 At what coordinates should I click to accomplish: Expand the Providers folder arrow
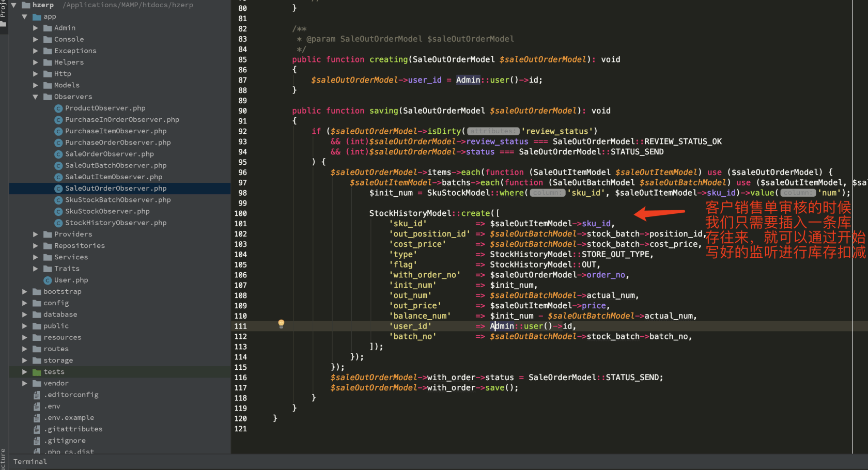tap(36, 234)
